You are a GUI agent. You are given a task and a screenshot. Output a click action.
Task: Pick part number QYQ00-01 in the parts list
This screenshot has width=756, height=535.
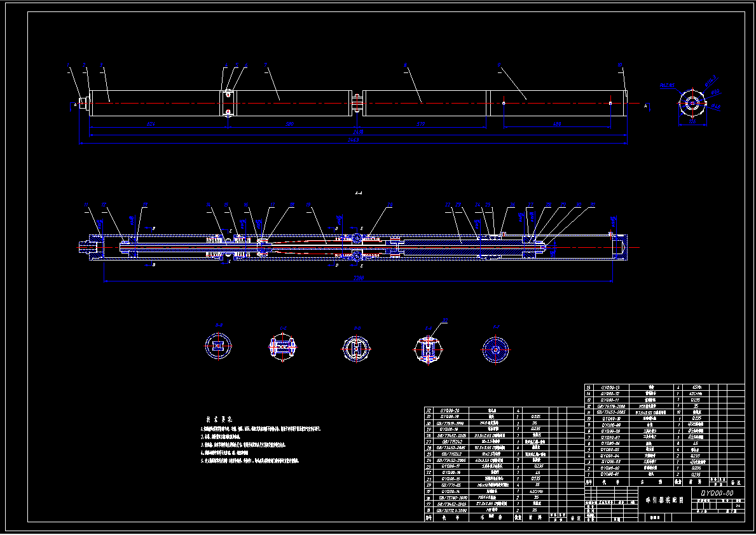point(610,474)
